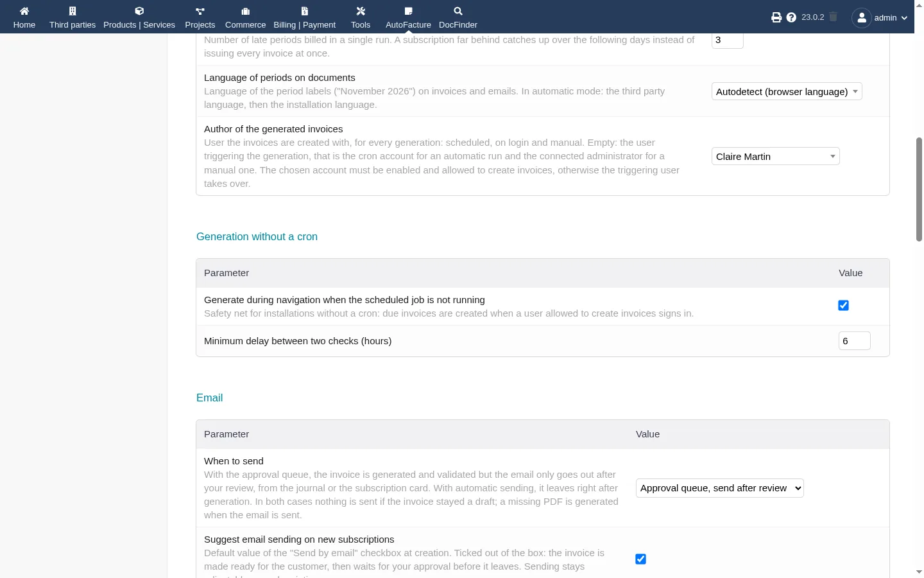
Task: Open the Home icon in top menu
Action: point(24,11)
